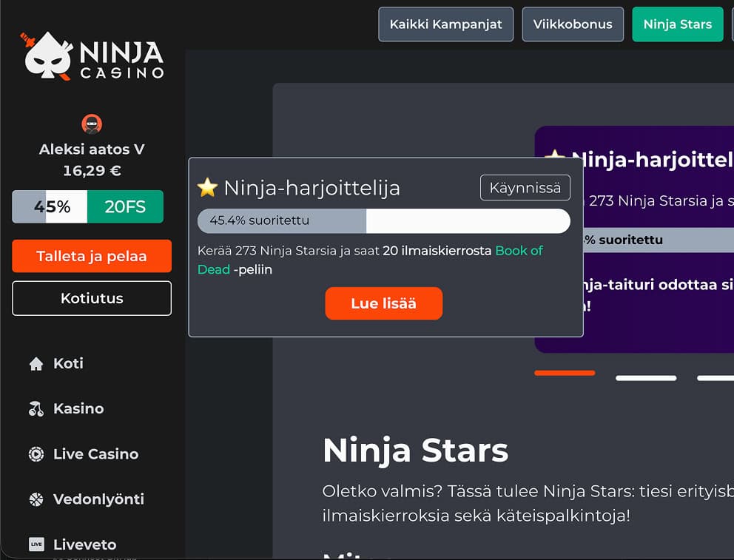The image size is (734, 560).
Task: Switch to the Viikkobonus tab
Action: (573, 24)
